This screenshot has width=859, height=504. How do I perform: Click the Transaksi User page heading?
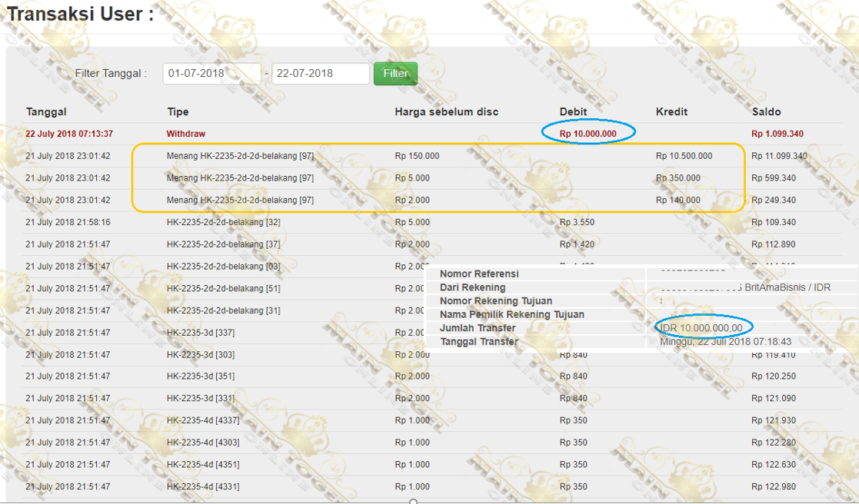point(80,15)
